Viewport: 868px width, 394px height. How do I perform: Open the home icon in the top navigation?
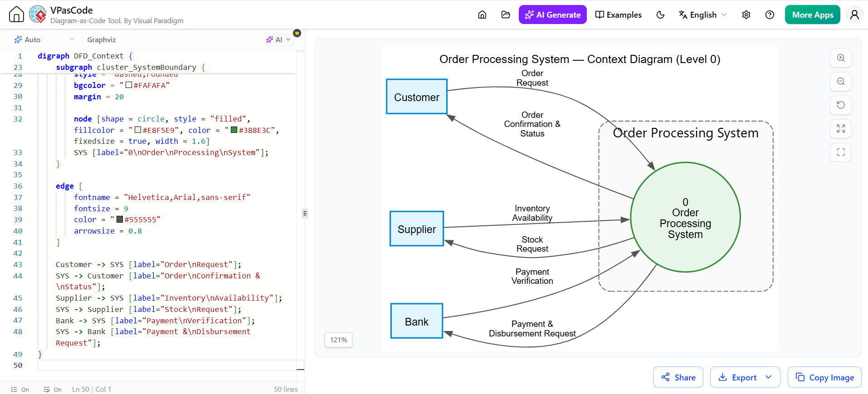[x=482, y=15]
